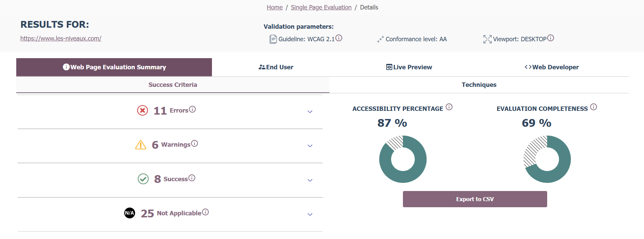The height and width of the screenshot is (239, 644).
Task: Select the Web Developer tab
Action: 552,67
